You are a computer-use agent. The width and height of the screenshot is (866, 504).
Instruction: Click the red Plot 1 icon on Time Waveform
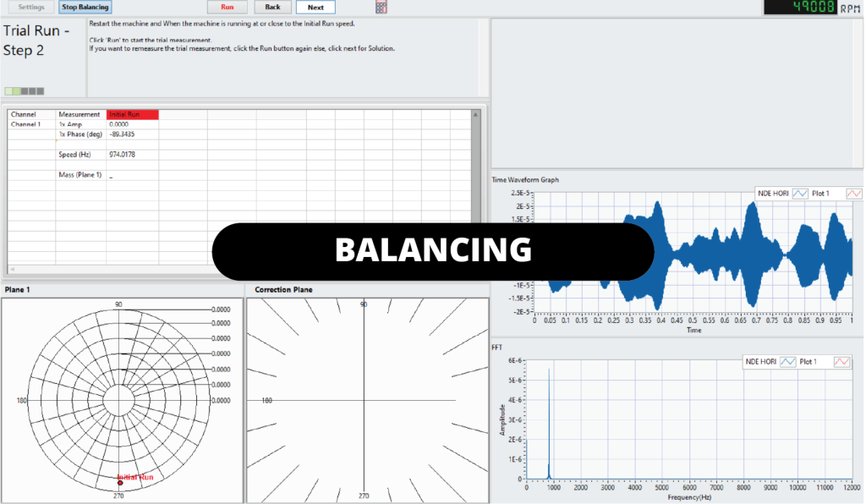[x=853, y=194]
